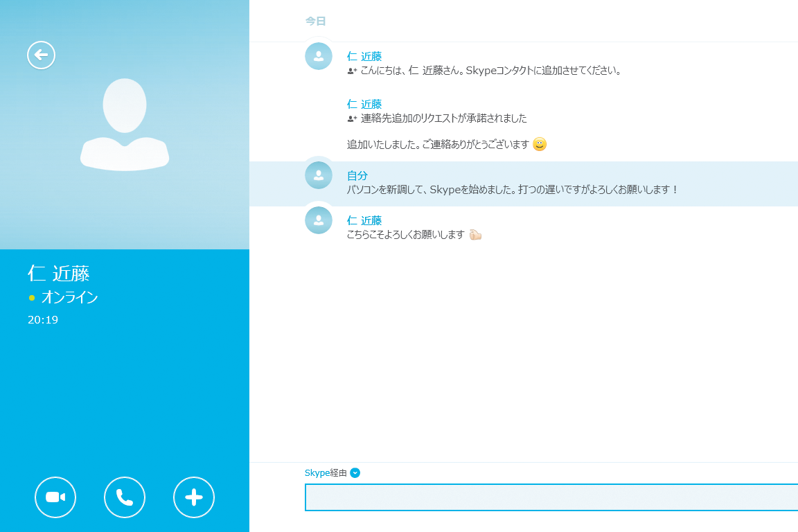
Task: Click contact-add icon before こんにちは message
Action: click(352, 71)
